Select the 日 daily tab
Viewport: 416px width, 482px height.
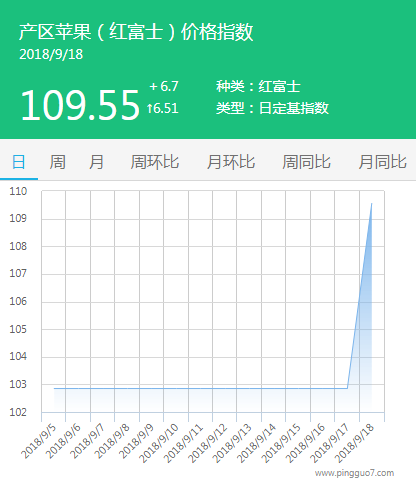(19, 162)
